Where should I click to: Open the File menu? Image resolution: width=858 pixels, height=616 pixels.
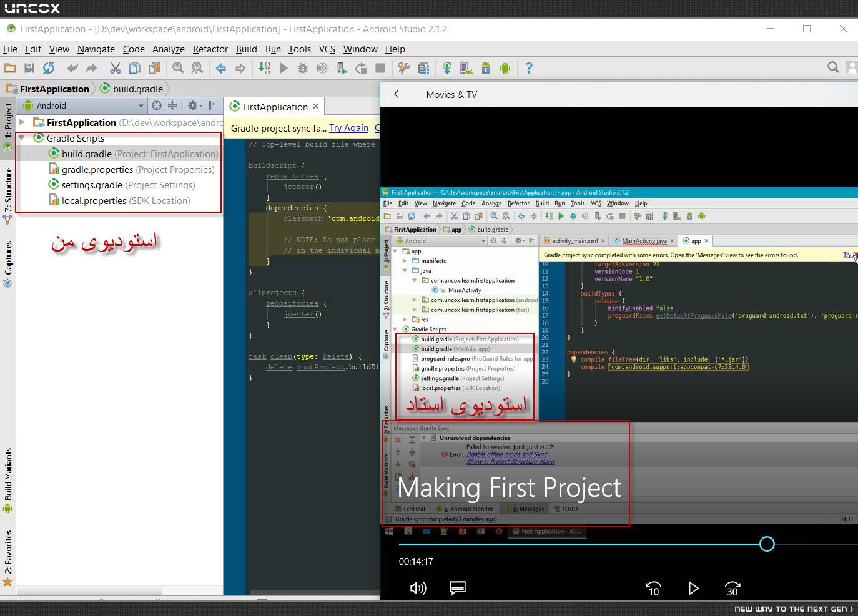click(x=10, y=49)
